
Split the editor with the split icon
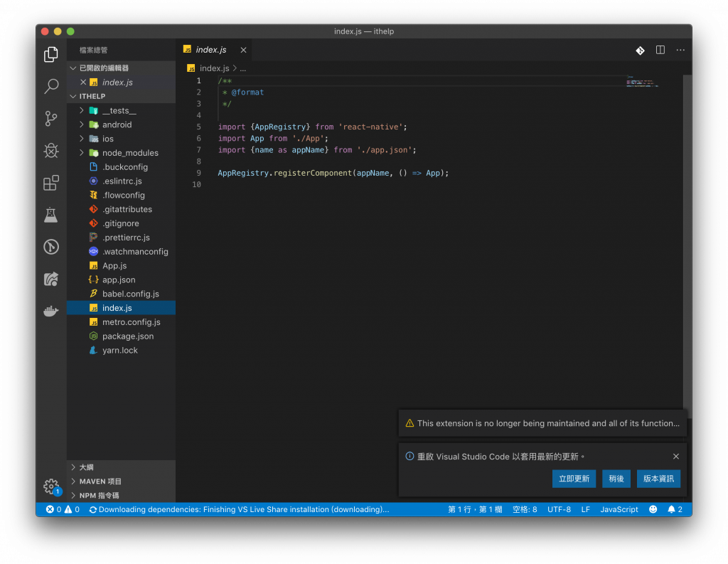click(660, 50)
